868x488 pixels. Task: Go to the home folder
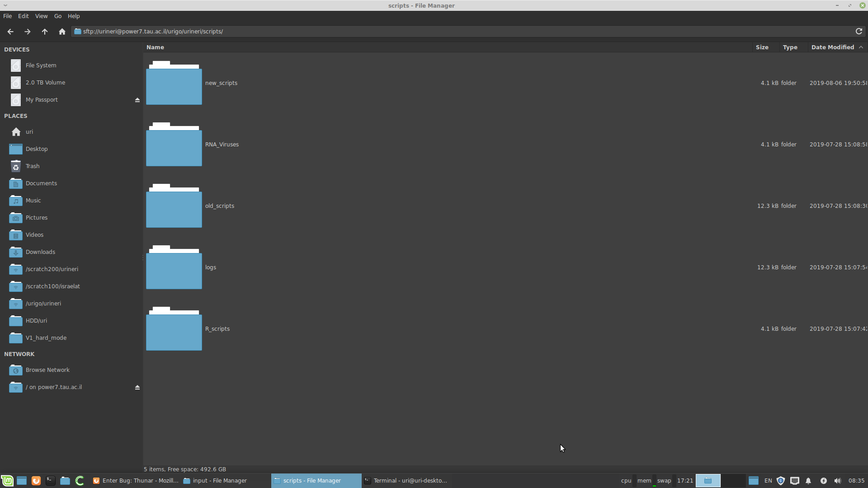(x=62, y=32)
